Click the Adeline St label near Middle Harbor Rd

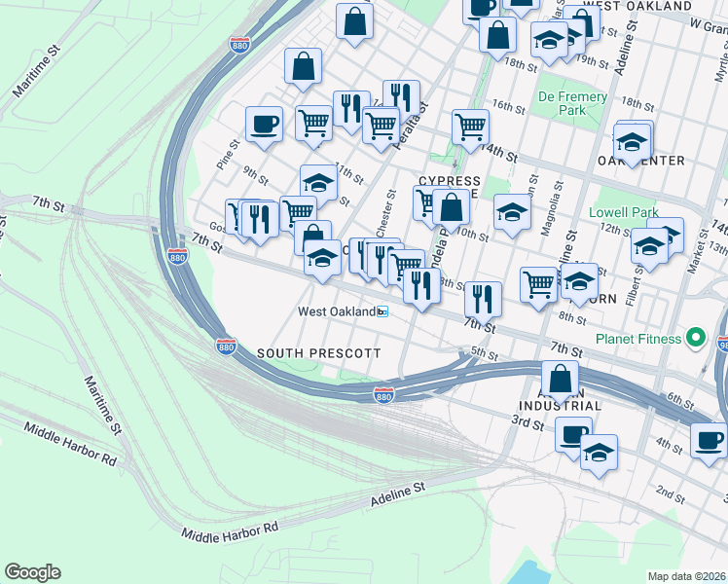point(398,494)
